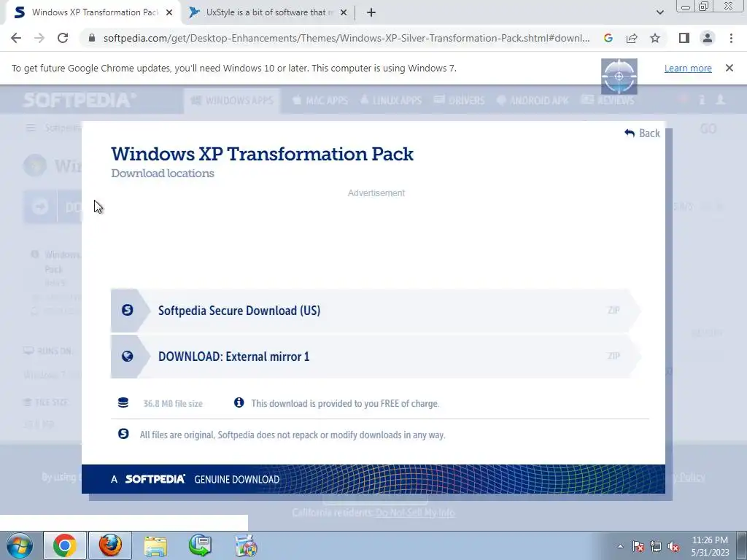This screenshot has width=747, height=560.
Task: Click the 36.8 MB file size text
Action: coord(173,404)
